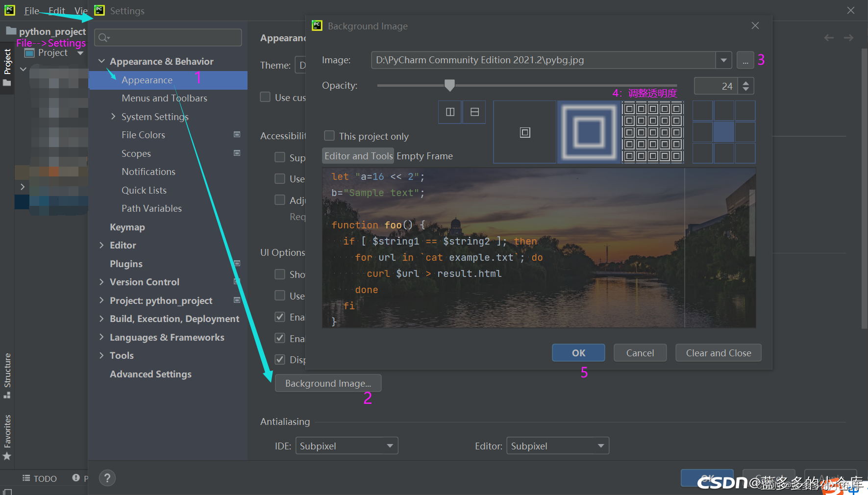This screenshot has width=868, height=495.
Task: Set image anchor to bottom-center cell
Action: pyautogui.click(x=724, y=153)
